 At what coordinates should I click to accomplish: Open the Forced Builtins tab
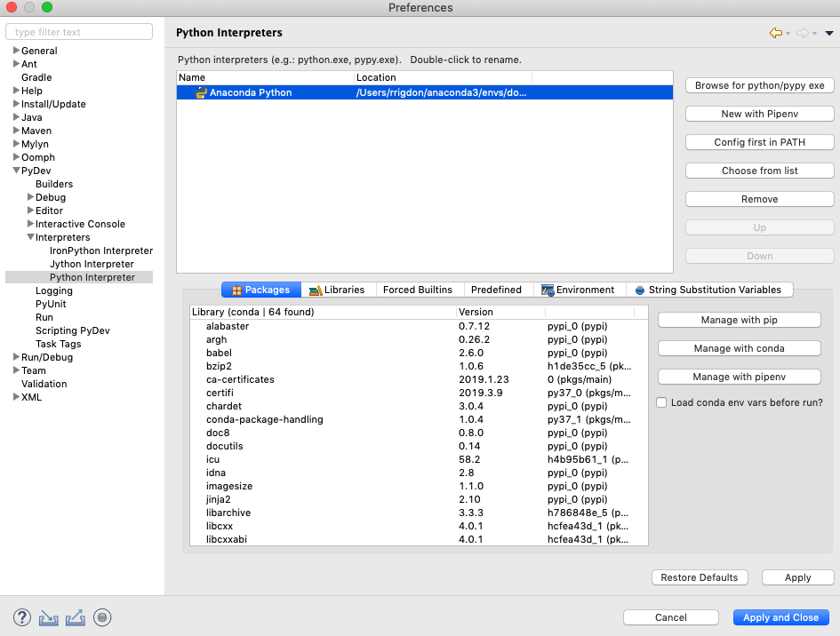click(x=418, y=290)
